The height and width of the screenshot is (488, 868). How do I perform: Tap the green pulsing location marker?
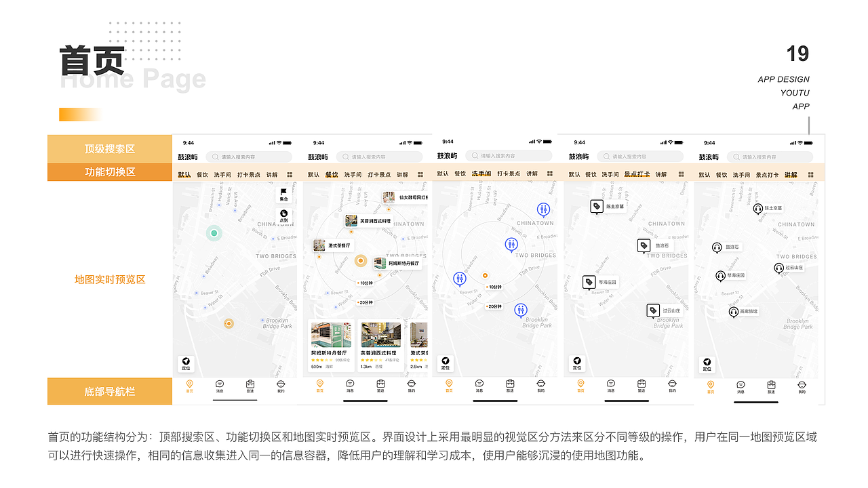(x=214, y=233)
